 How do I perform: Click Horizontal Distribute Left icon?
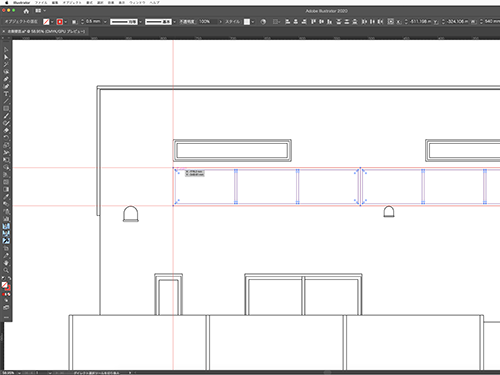click(x=364, y=22)
